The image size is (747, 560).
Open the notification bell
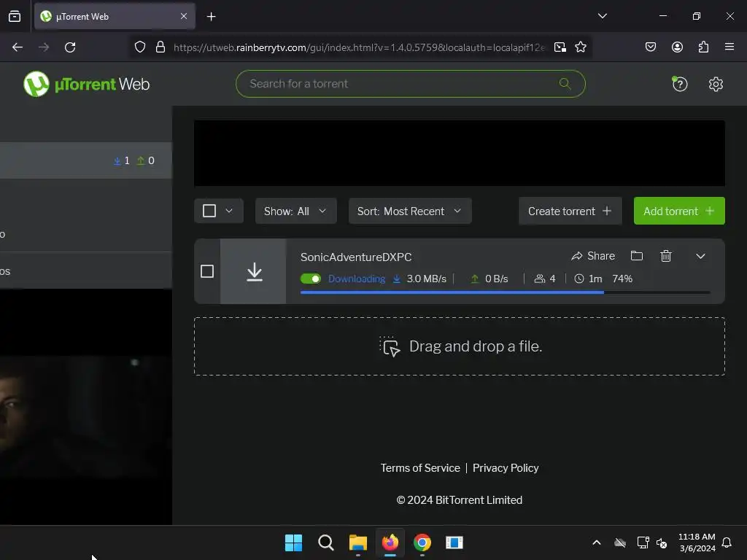[727, 542]
